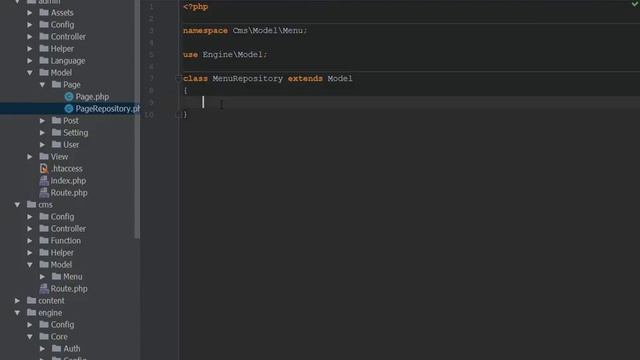This screenshot has width=640, height=360.
Task: Click the Function folder icon
Action: 44,240
